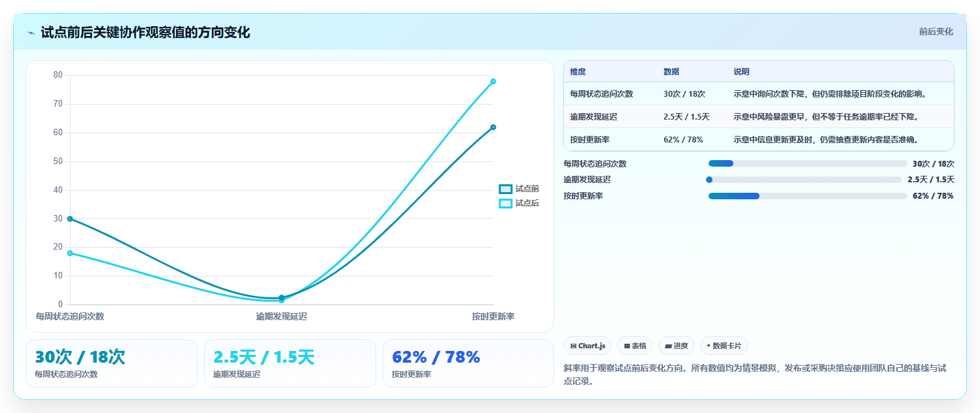Click x-axis label 按时更新率
The width and height of the screenshot is (980, 413).
point(493,316)
